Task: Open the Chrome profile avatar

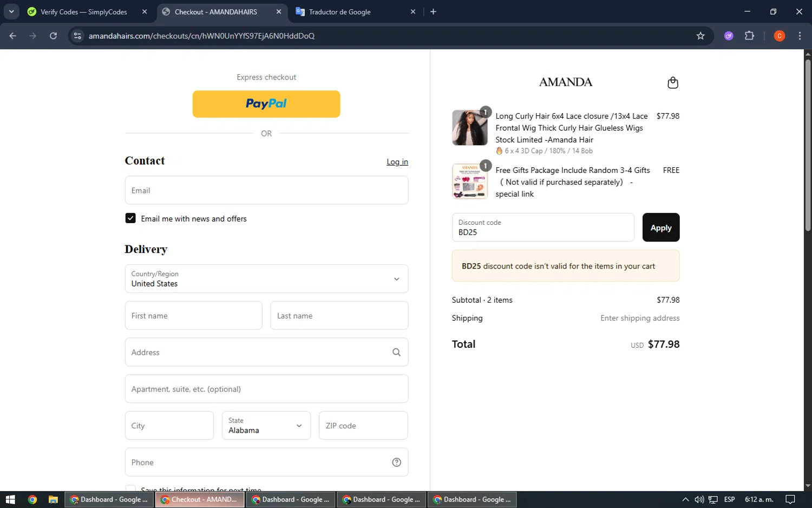Action: click(780, 36)
